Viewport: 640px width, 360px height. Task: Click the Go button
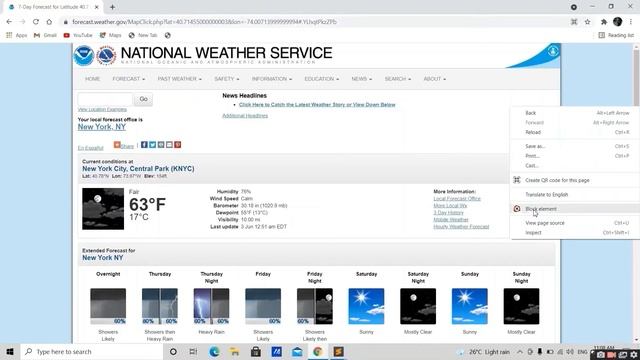143,99
